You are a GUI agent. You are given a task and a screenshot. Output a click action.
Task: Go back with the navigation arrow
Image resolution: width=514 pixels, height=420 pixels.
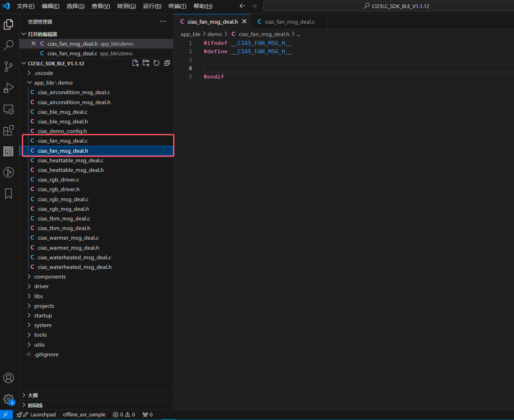(242, 6)
